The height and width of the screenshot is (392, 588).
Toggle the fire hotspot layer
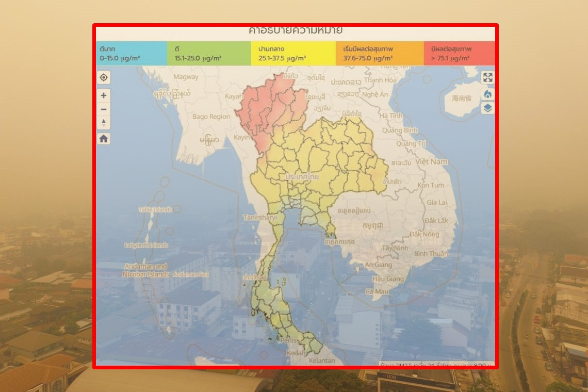(x=487, y=94)
